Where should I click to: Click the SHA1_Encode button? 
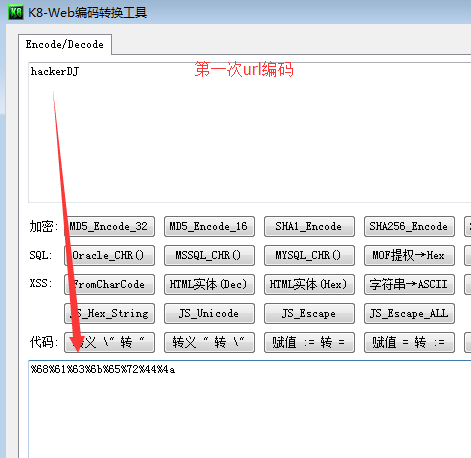(x=309, y=227)
